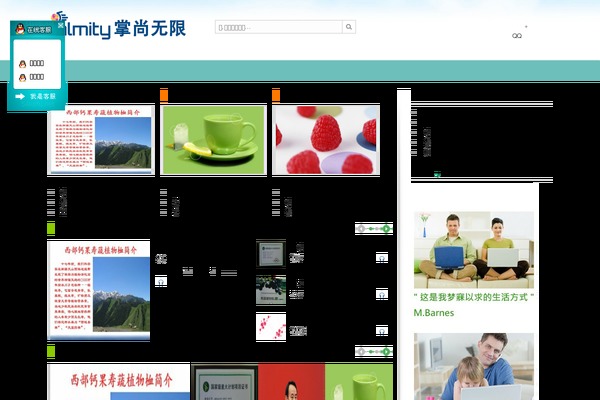Open the QQ link in the header

coord(517,36)
